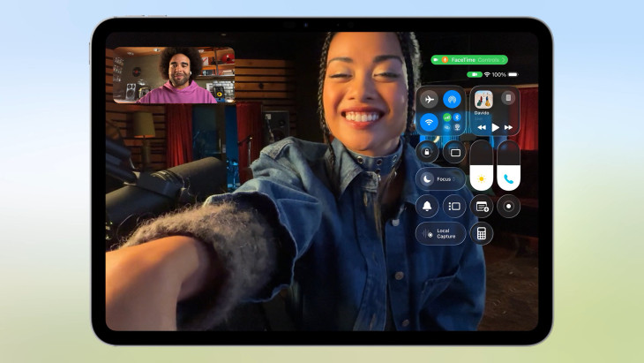Tap the rotation lock icon

(427, 152)
